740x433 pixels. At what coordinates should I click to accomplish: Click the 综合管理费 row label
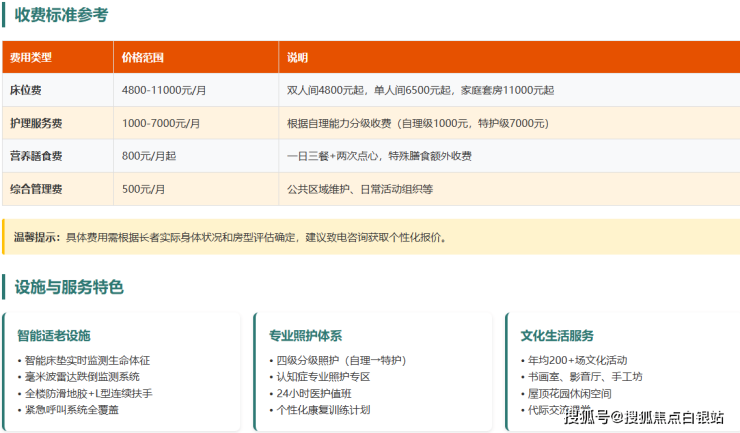pos(36,189)
